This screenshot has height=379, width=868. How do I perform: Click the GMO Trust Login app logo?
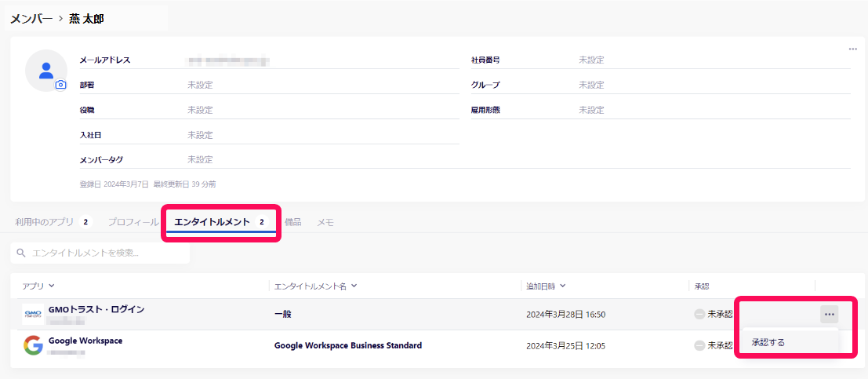point(33,314)
